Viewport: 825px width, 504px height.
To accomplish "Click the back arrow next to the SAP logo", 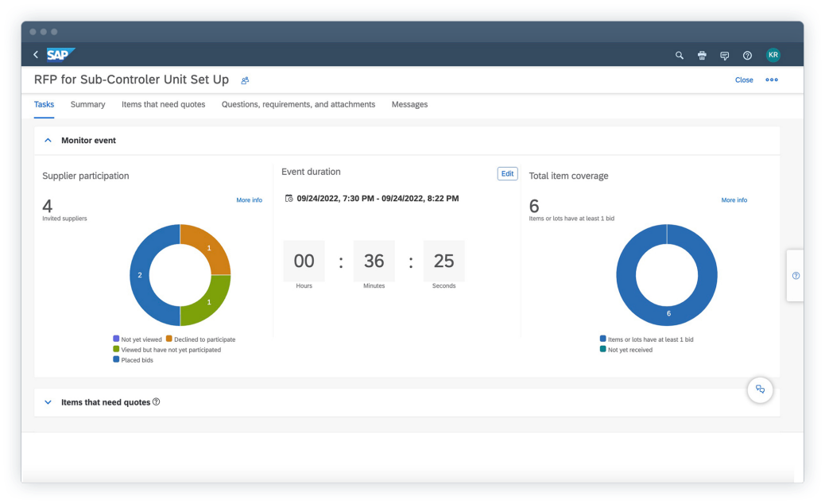I will tap(36, 56).
